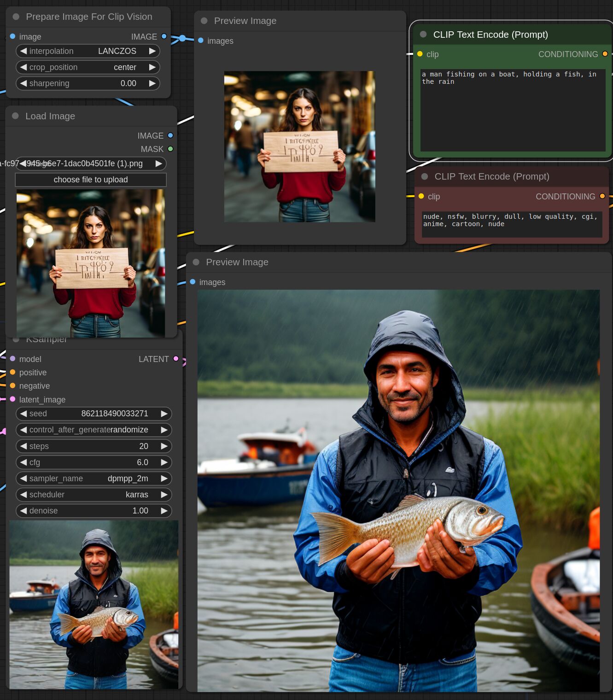This screenshot has height=700, width=613.
Task: Click the KSampler negative input port
Action: pyautogui.click(x=13, y=385)
